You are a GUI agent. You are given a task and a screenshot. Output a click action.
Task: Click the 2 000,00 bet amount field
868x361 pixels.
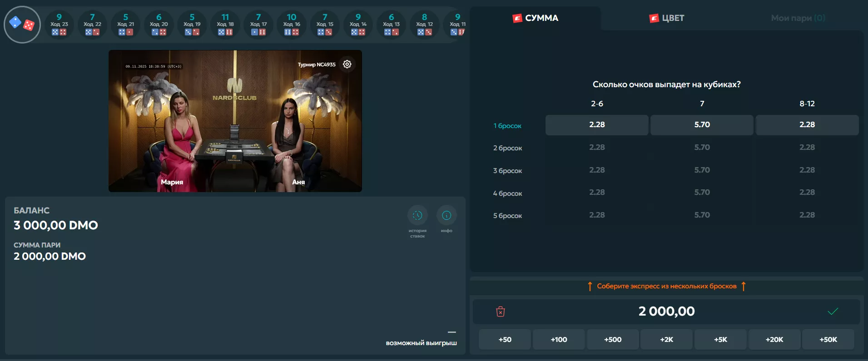point(666,312)
